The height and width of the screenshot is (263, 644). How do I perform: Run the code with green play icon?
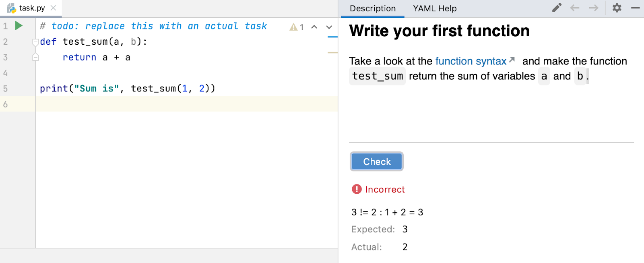(x=19, y=26)
